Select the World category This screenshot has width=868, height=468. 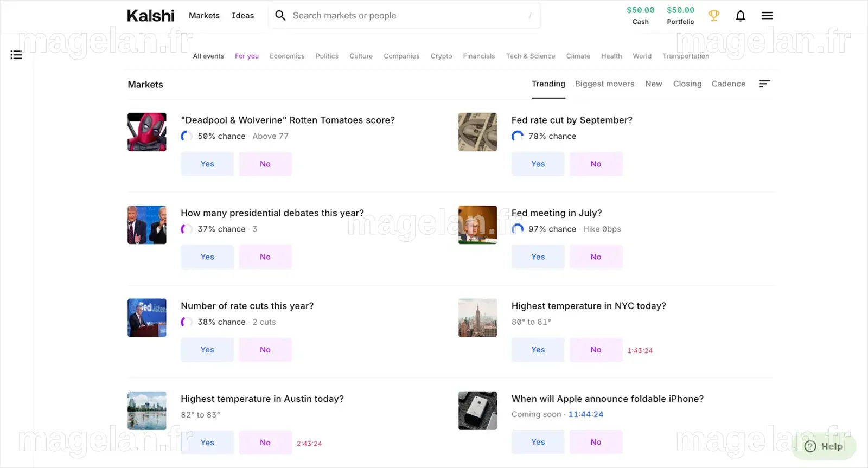click(642, 56)
